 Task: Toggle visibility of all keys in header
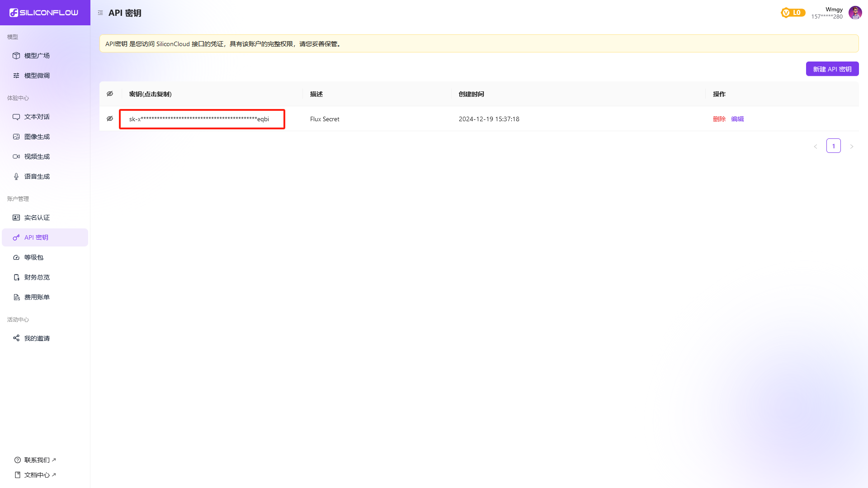pyautogui.click(x=110, y=94)
